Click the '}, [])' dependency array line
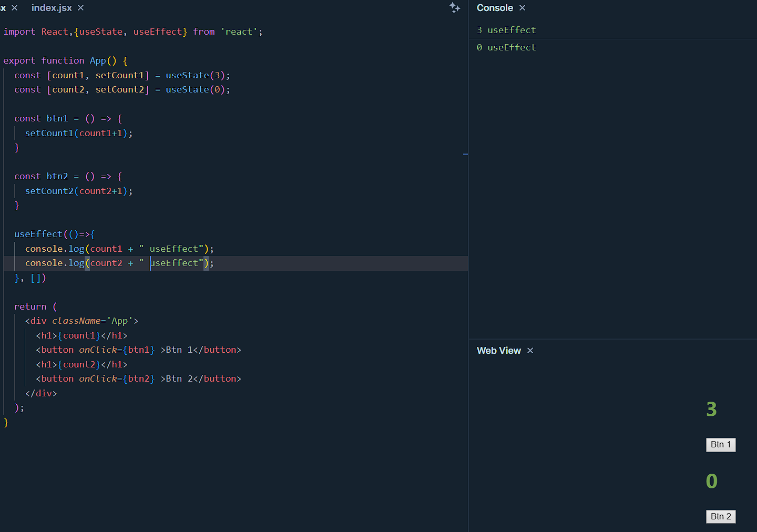This screenshot has height=532, width=757. (30, 278)
